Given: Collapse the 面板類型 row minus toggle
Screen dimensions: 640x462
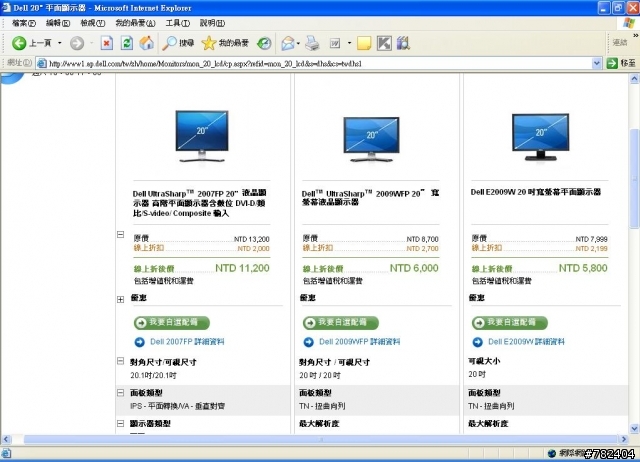Looking at the screenshot, I should pos(120,393).
